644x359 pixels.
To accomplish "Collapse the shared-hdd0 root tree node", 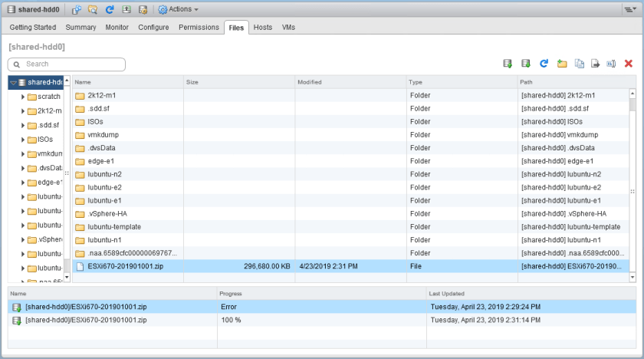I will point(14,82).
